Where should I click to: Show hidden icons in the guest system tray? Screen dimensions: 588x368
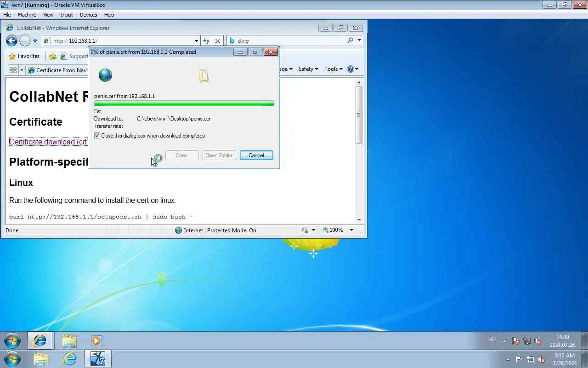[504, 341]
